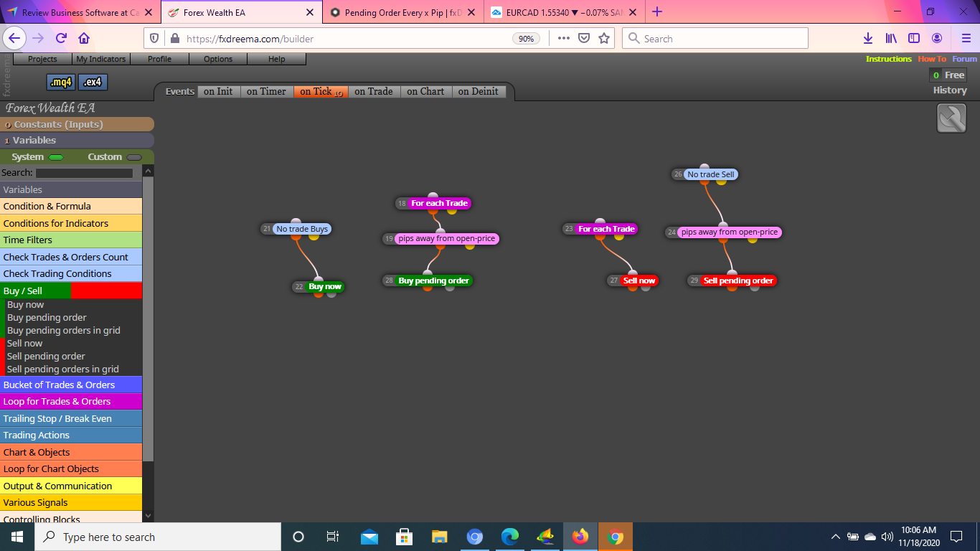Switch to 'Pending Order Every x Pip' tab

tap(404, 12)
